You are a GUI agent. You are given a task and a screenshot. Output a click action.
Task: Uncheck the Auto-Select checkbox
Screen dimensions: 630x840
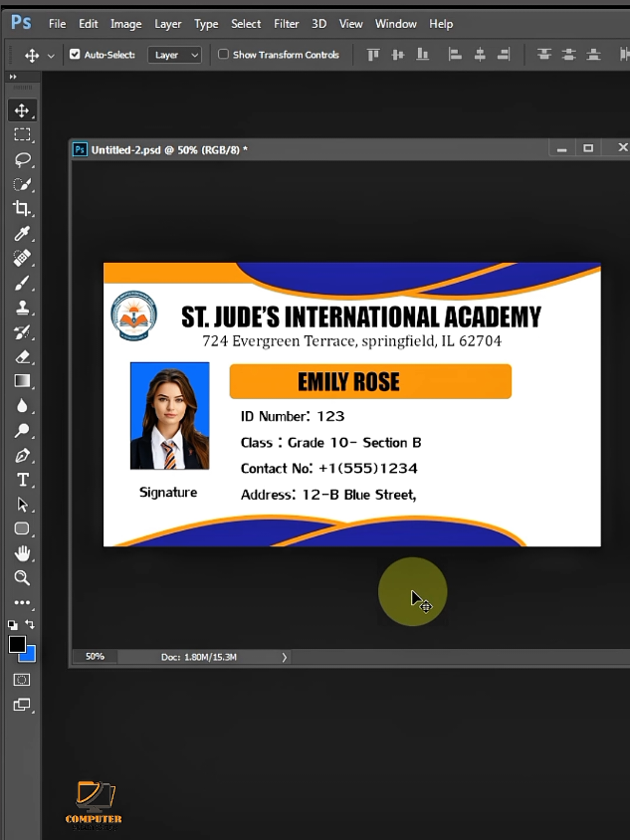(75, 54)
